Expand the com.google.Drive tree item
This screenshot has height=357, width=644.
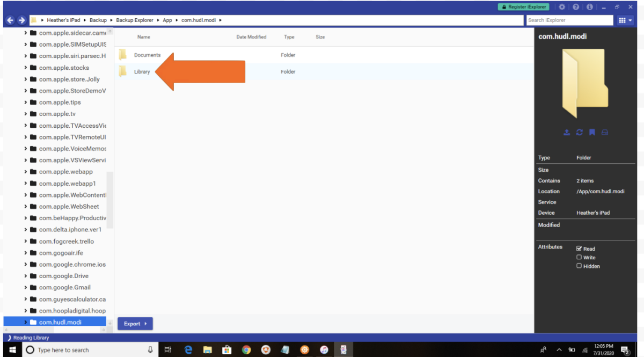25,275
